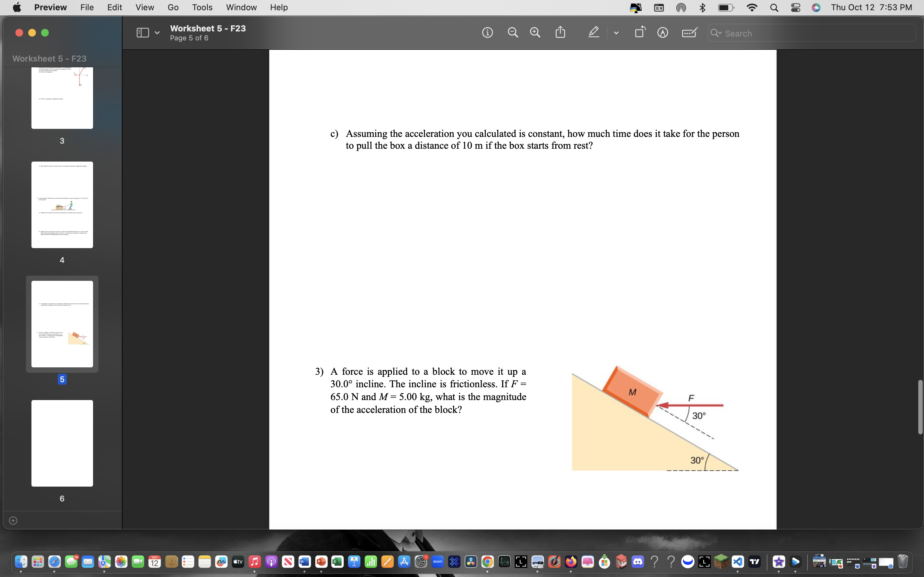Open the Go menu
This screenshot has width=924, height=577.
pyautogui.click(x=173, y=8)
